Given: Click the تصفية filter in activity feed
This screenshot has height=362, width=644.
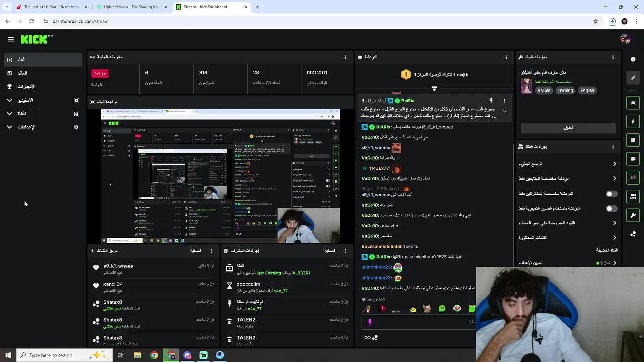Looking at the screenshot, I should (x=196, y=251).
